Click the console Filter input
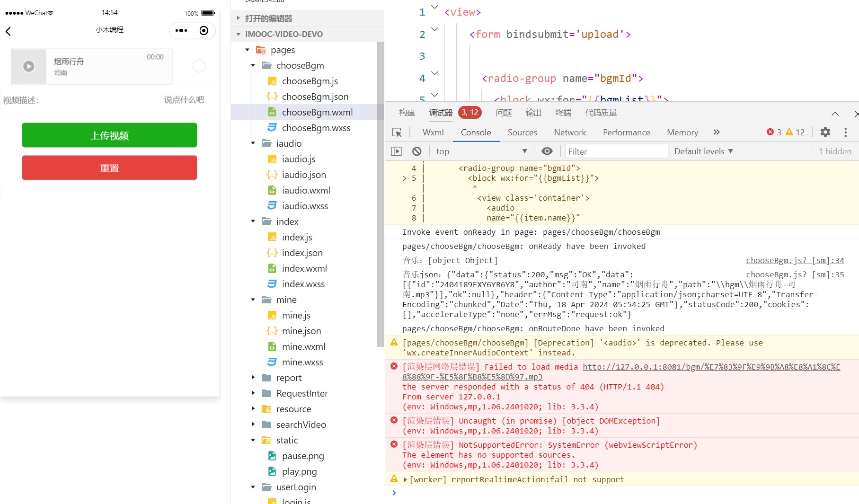This screenshot has width=859, height=504. pos(616,151)
